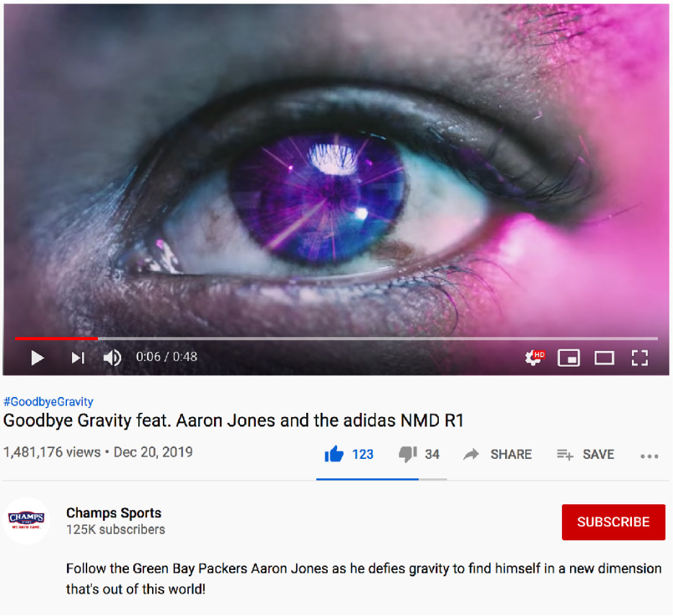The height and width of the screenshot is (616, 673).
Task: Open the #GoodbyeGravity hashtag link
Action: (x=48, y=401)
